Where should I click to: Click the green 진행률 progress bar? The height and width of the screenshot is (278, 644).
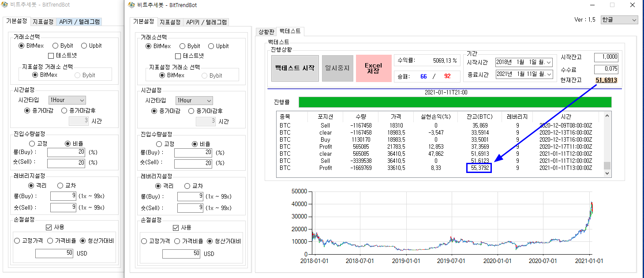coord(455,102)
